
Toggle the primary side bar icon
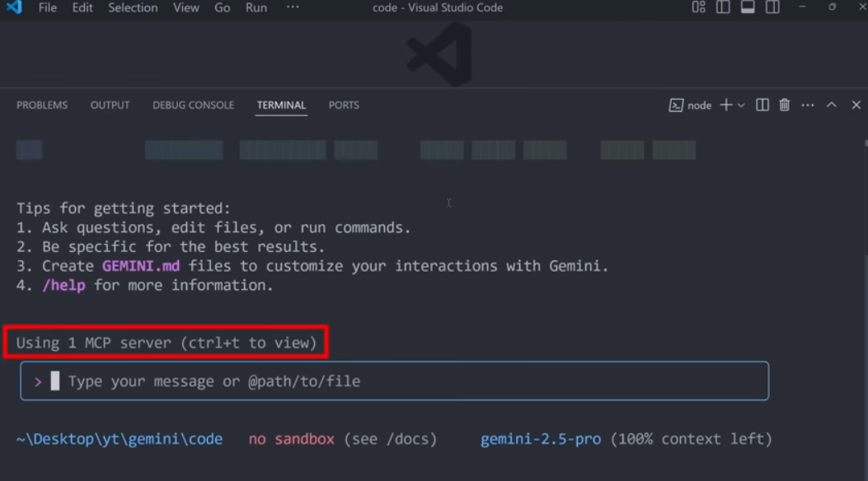pos(723,7)
